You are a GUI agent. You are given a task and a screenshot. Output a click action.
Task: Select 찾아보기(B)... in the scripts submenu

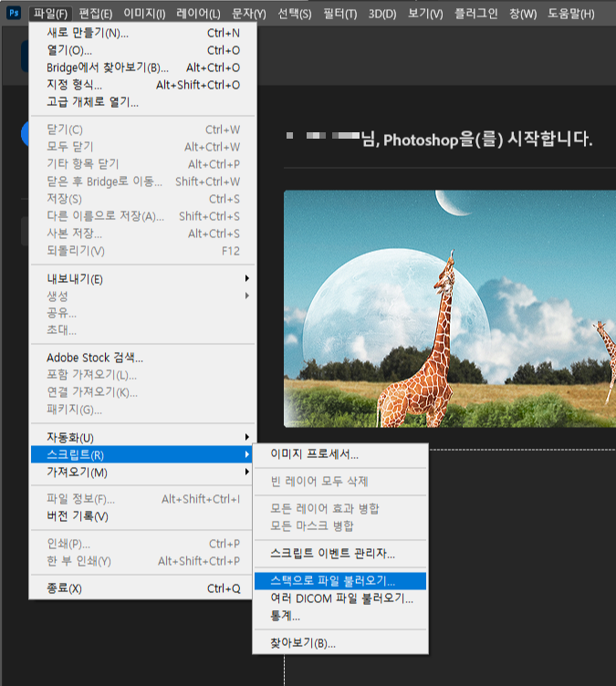pos(340,643)
